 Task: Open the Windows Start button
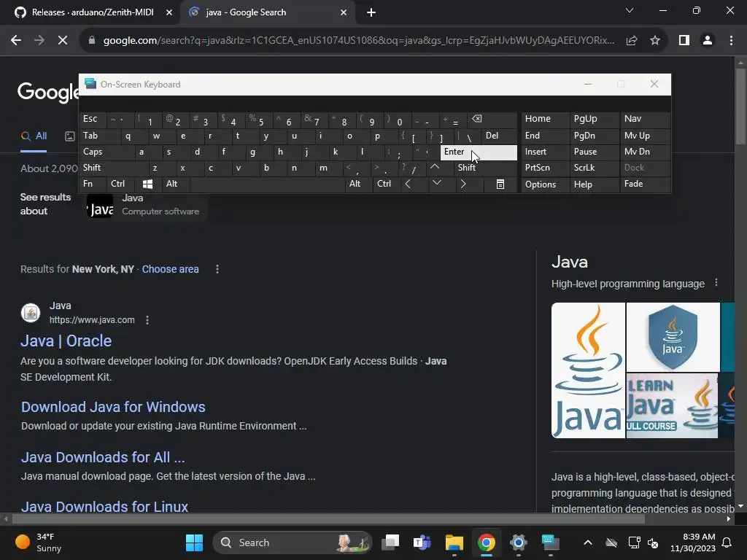pos(194,542)
